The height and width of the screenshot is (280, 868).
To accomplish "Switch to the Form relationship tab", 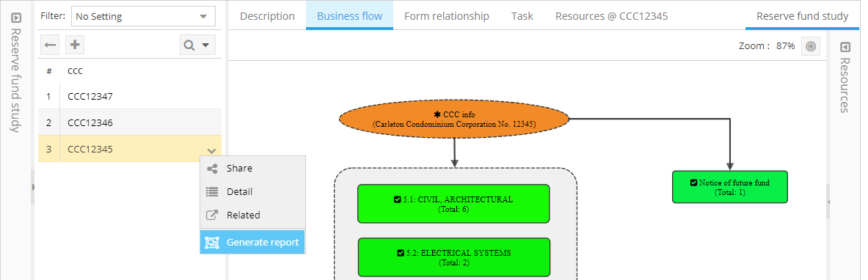I will (x=447, y=16).
